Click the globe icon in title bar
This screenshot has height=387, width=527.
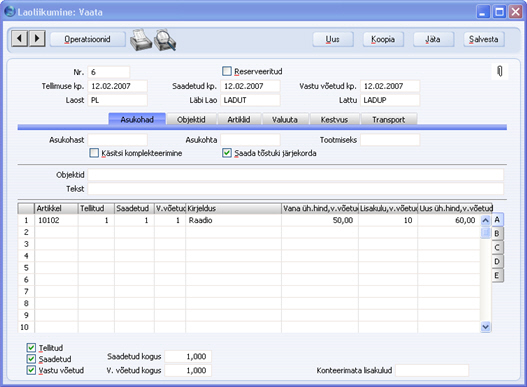pyautogui.click(x=10, y=12)
